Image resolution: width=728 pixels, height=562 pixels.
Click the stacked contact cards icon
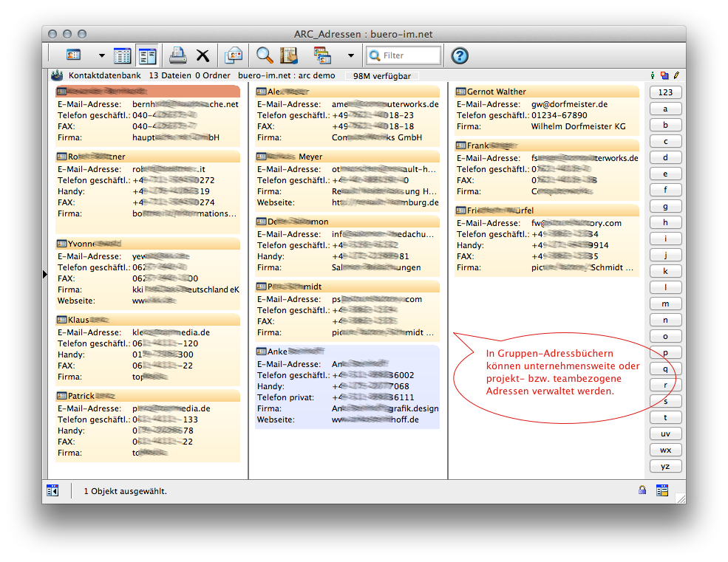click(x=322, y=55)
